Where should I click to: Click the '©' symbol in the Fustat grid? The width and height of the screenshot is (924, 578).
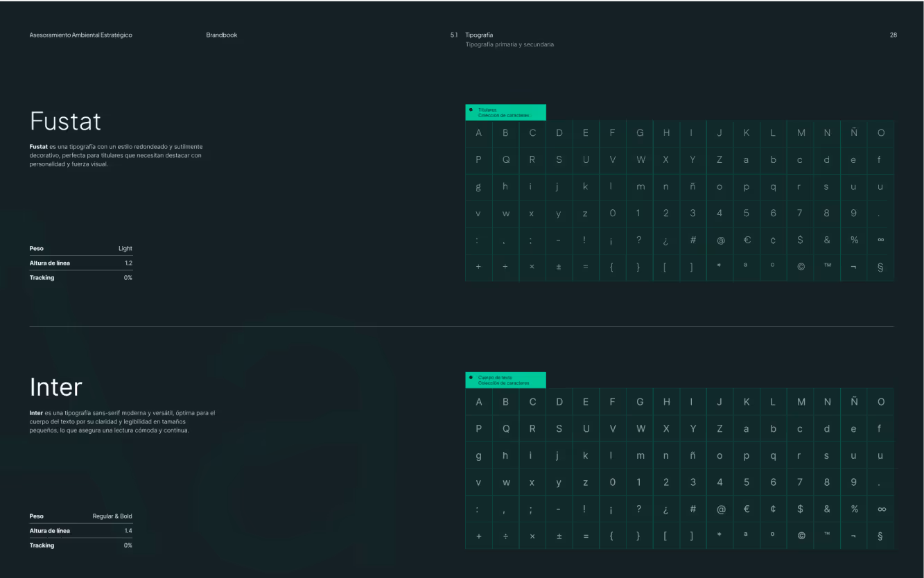[801, 267]
